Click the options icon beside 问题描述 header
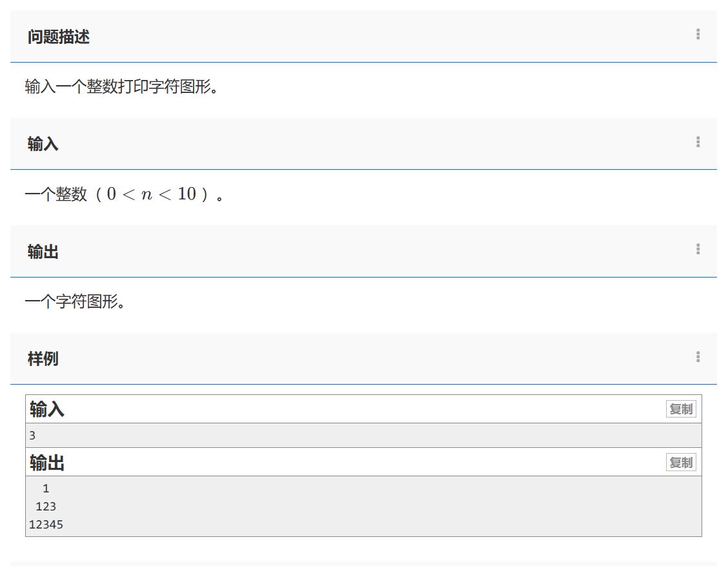The width and height of the screenshot is (728, 566). [x=697, y=35]
